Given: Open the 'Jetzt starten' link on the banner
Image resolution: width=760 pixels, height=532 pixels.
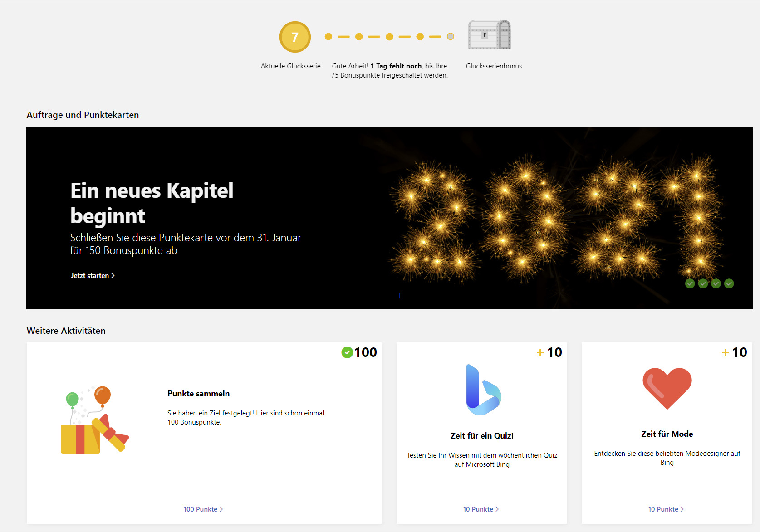Looking at the screenshot, I should tap(93, 276).
